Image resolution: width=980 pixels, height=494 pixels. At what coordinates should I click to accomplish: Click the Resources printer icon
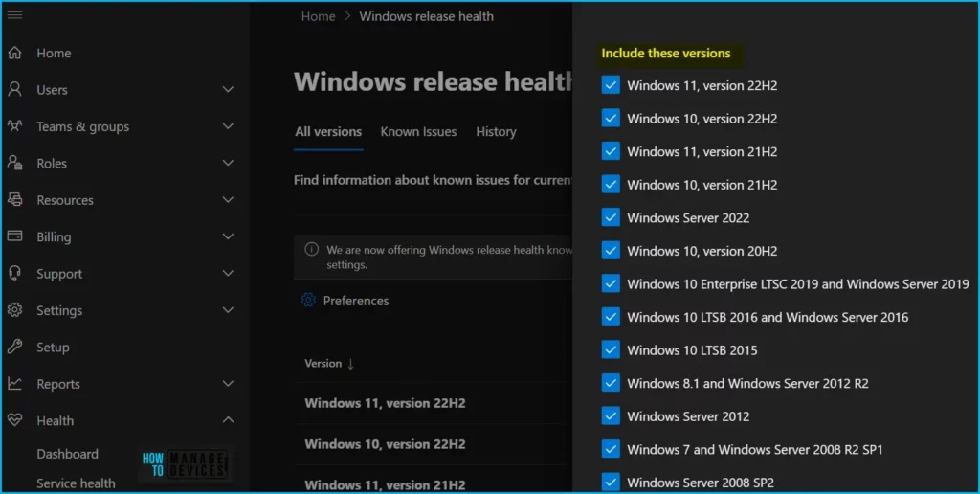pyautogui.click(x=14, y=200)
